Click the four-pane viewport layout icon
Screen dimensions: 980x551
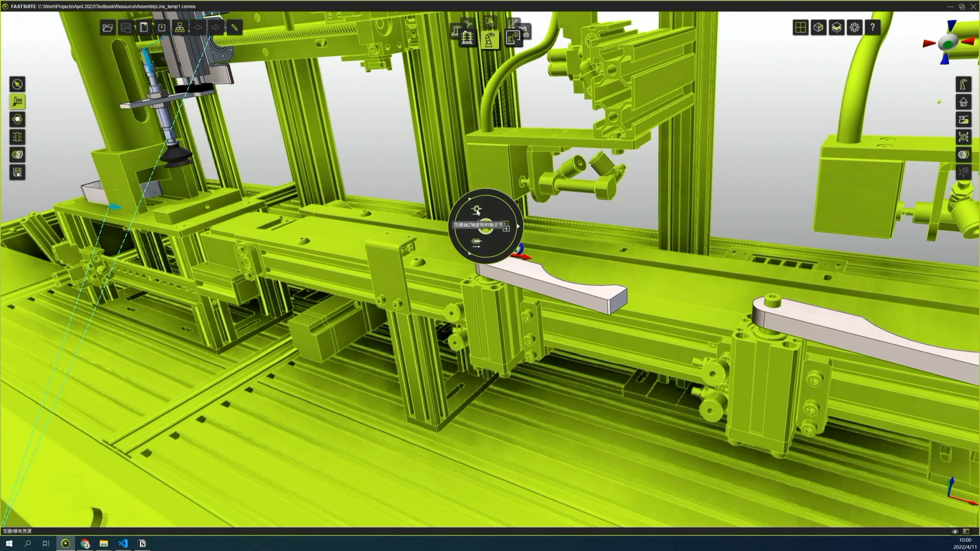point(800,28)
